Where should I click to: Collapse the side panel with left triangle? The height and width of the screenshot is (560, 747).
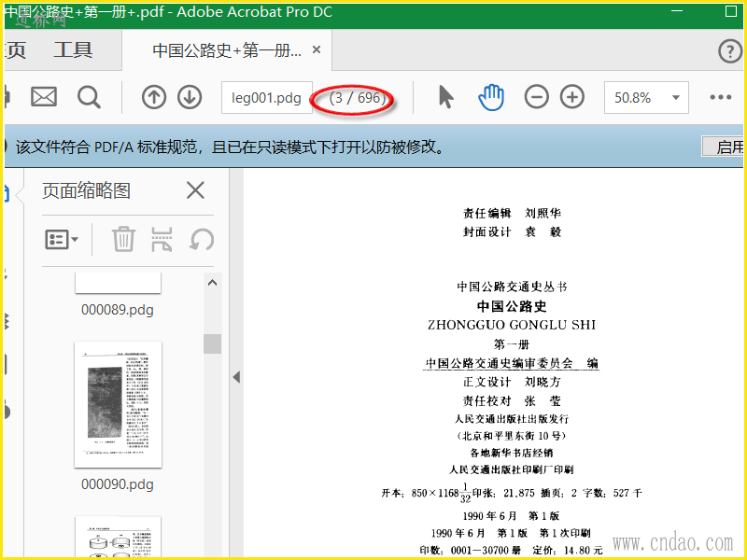click(x=236, y=377)
